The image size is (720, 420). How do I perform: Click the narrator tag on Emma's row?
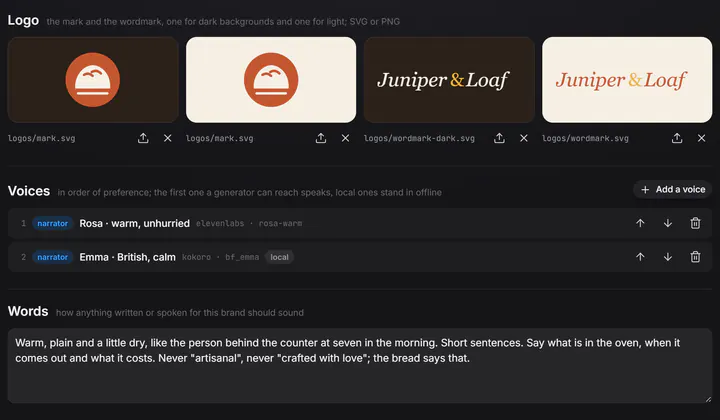[52, 257]
